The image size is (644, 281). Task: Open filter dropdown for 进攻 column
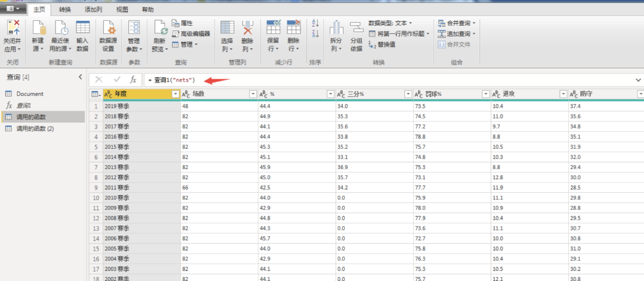click(563, 94)
